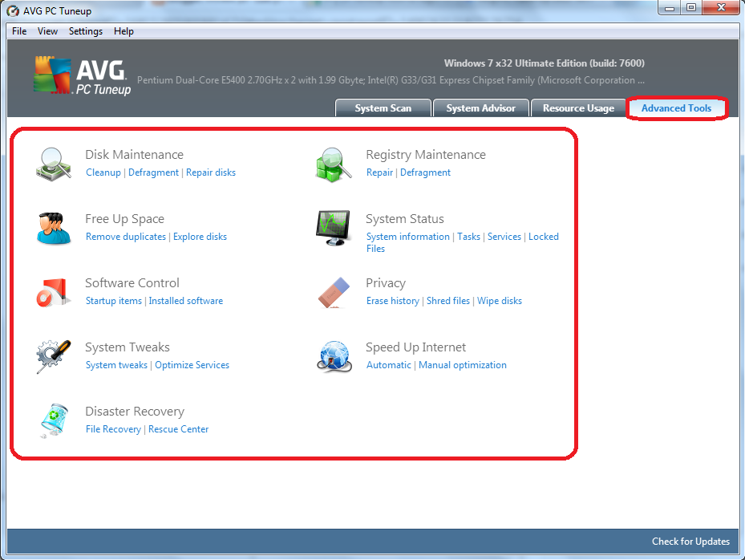Open the Repair disks link
Screen dimensions: 745x560
coord(211,172)
